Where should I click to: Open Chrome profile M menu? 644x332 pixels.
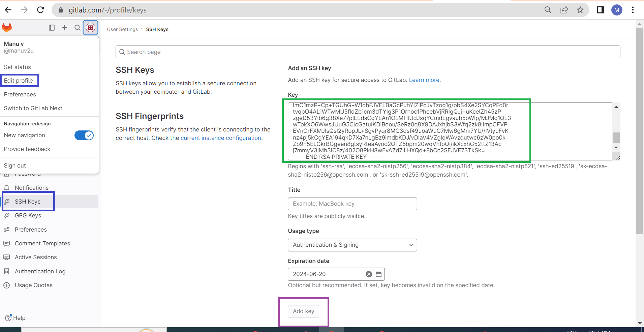pos(617,10)
